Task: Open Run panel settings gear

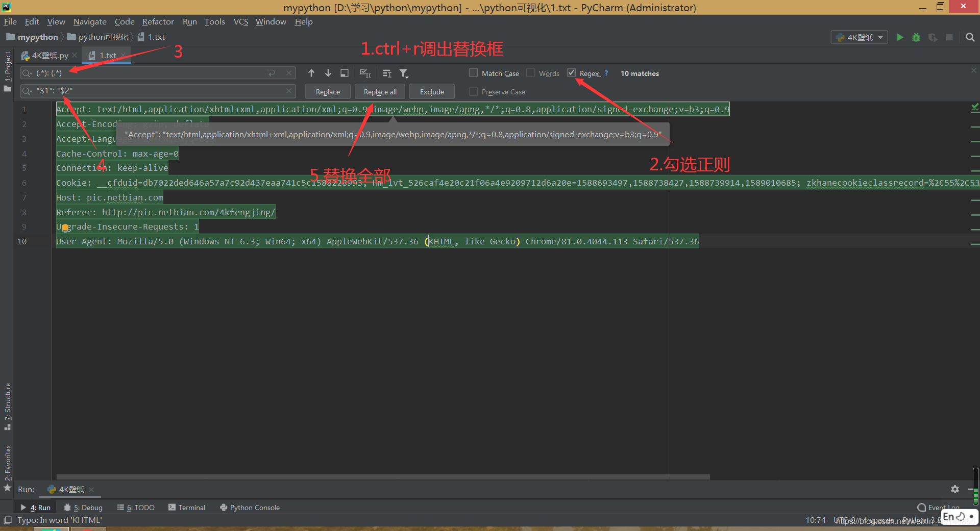Action: tap(955, 489)
